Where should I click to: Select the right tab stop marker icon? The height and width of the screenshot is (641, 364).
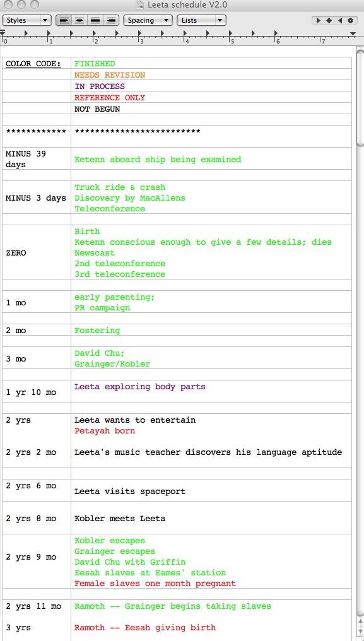click(339, 20)
